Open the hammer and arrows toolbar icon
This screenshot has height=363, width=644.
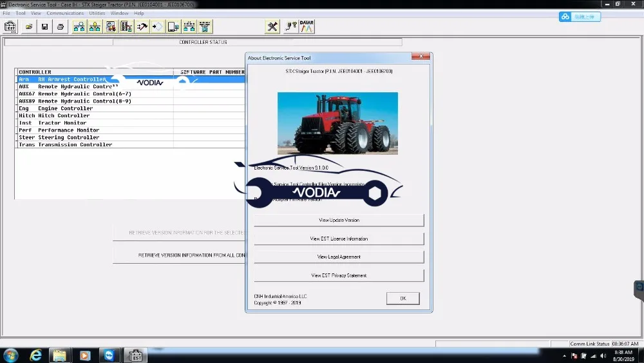tap(142, 26)
